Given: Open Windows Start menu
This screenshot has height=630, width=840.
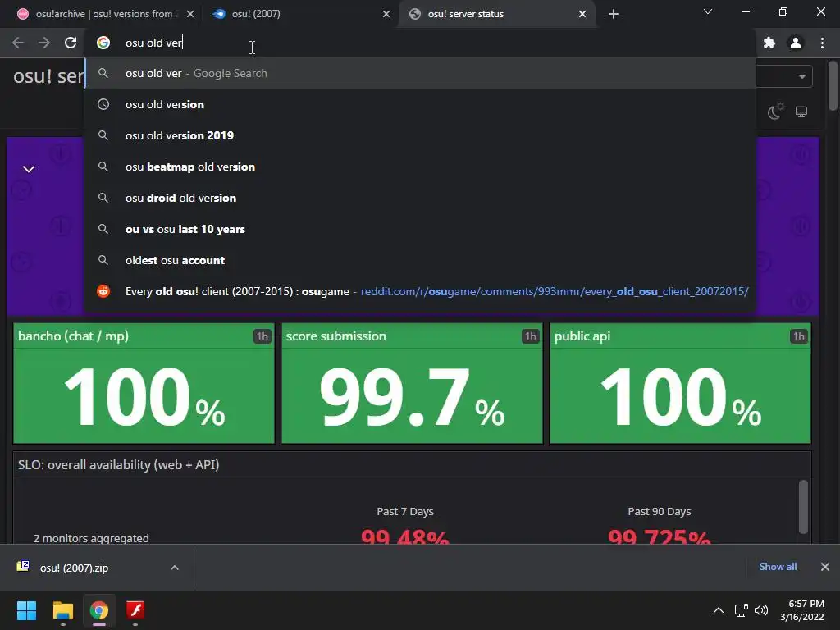Looking at the screenshot, I should coord(26,610).
